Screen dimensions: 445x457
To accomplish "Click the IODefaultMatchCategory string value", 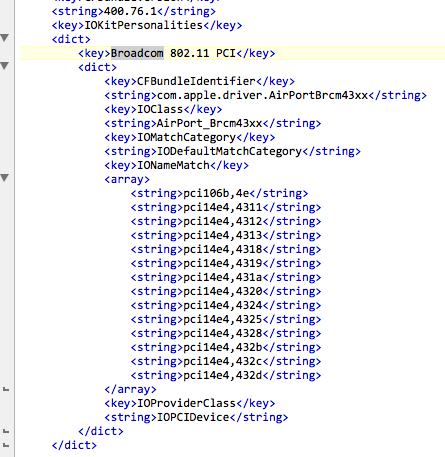I will click(x=229, y=151).
